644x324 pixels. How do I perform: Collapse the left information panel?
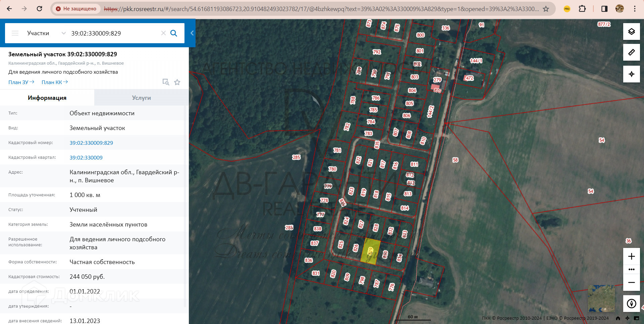coord(192,33)
